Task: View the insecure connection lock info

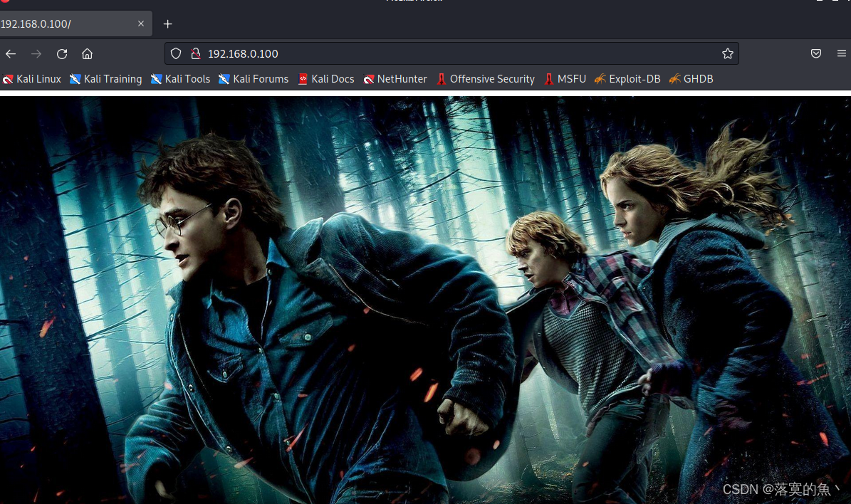Action: point(196,53)
